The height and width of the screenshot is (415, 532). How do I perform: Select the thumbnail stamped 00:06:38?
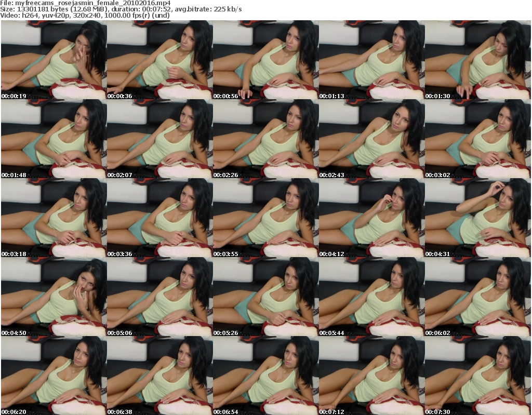click(160, 376)
